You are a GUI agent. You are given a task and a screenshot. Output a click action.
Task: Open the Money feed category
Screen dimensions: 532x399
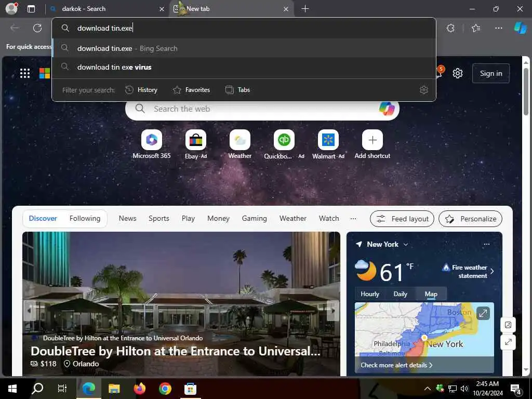[x=219, y=219]
